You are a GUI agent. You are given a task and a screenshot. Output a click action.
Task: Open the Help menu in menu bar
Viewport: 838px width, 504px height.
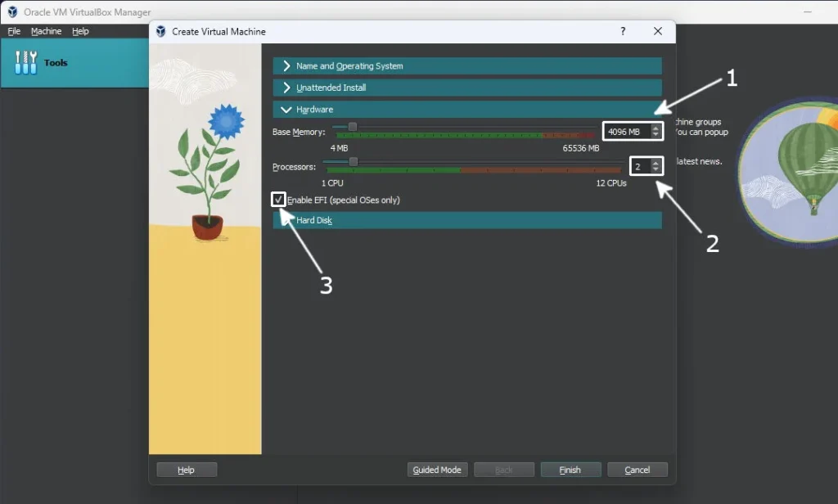pos(80,31)
